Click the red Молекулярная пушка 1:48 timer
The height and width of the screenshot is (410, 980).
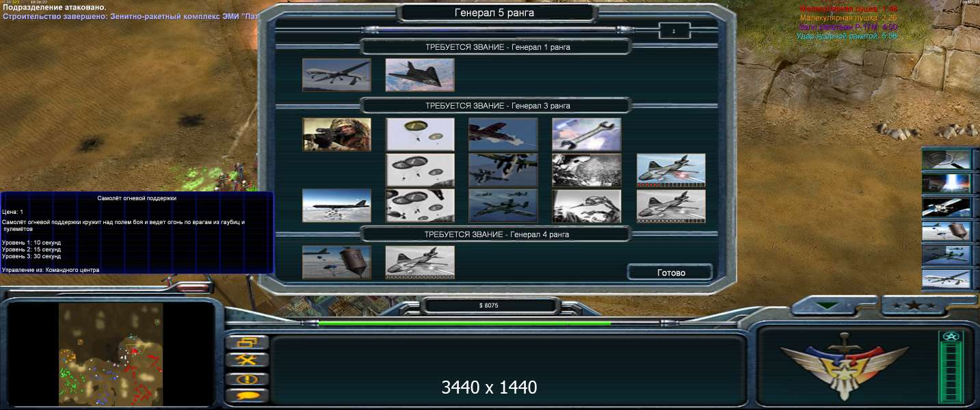coord(849,9)
